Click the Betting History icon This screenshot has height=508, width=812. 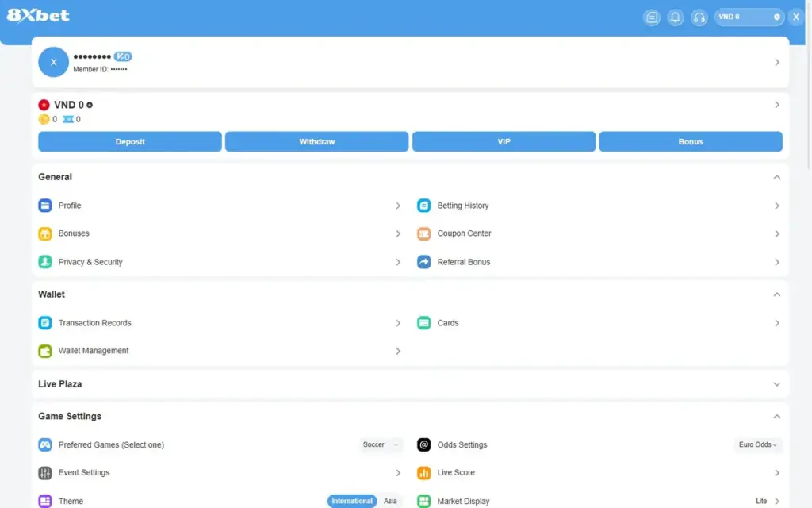pyautogui.click(x=423, y=206)
